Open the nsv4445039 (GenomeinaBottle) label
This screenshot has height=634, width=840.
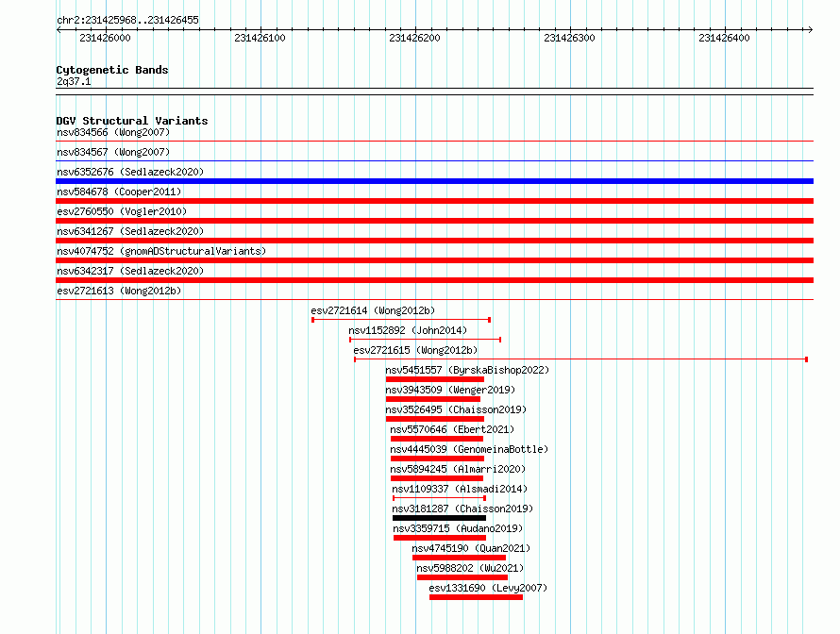[x=469, y=449]
